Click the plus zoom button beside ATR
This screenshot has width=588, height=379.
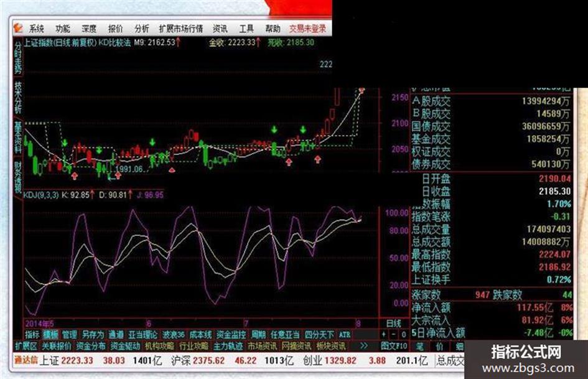[x=384, y=334]
